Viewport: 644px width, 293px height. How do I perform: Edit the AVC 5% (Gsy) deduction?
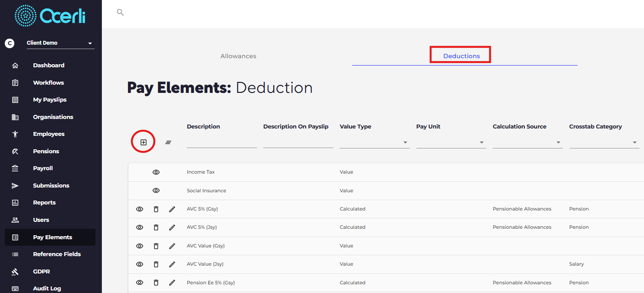pos(172,209)
